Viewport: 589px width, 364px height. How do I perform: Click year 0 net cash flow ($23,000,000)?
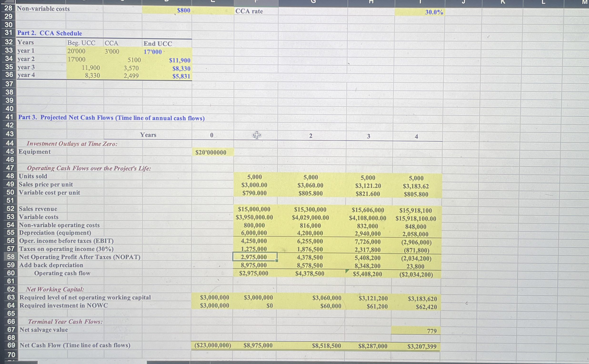(213, 345)
